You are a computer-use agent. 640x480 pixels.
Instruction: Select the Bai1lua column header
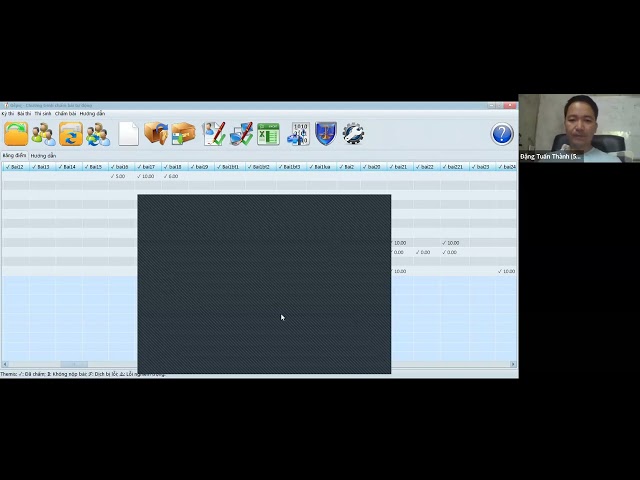[x=320, y=167]
